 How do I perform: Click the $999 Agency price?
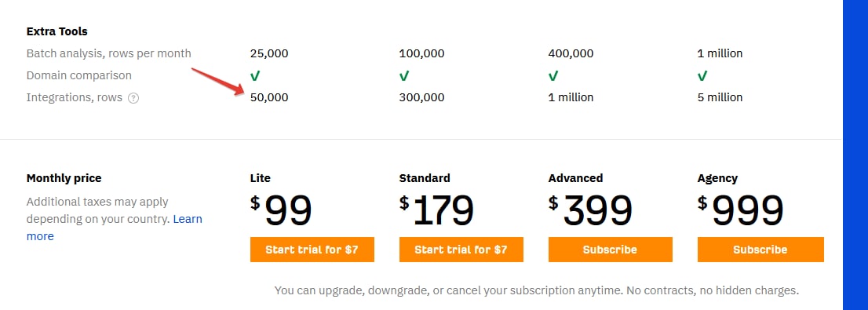741,210
